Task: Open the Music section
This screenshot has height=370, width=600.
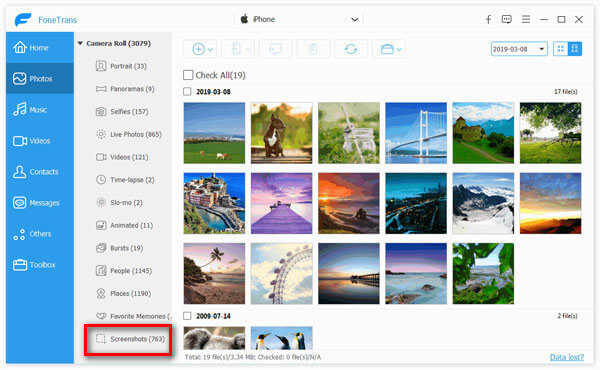Action: 40,109
